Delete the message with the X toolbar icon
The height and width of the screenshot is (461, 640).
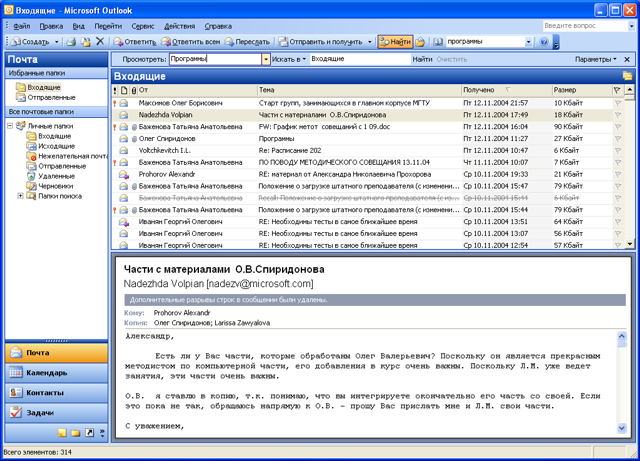coord(100,41)
